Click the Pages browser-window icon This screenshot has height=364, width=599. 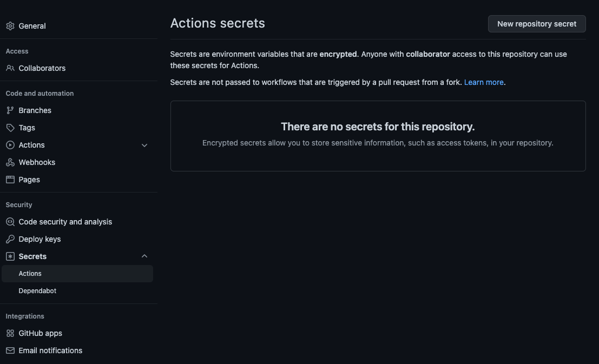pos(9,179)
